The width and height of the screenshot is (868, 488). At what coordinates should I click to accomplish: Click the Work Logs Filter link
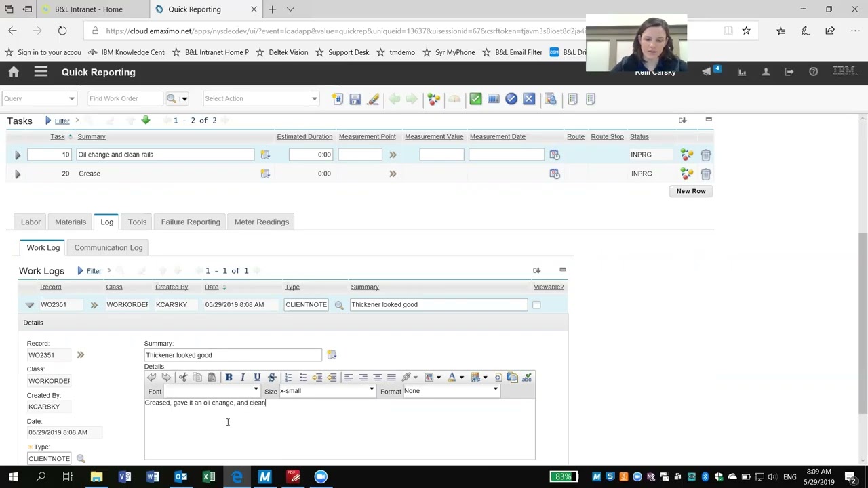point(94,271)
